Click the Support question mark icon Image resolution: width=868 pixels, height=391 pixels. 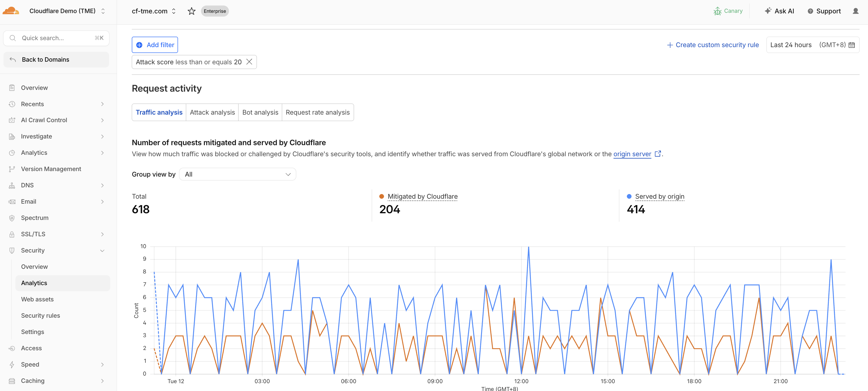coord(810,11)
